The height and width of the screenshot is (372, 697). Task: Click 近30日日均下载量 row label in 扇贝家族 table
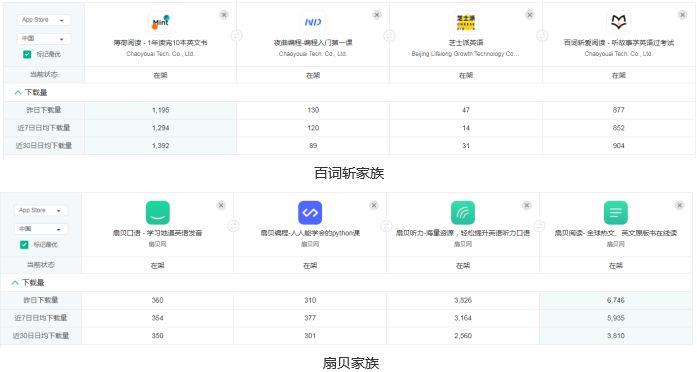[40, 336]
